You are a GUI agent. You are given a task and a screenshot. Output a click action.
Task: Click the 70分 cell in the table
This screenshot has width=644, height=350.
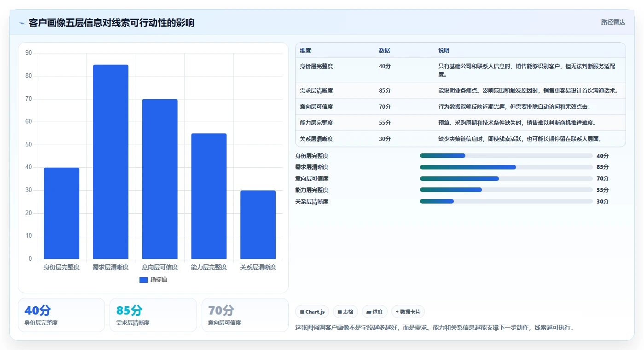click(x=385, y=106)
